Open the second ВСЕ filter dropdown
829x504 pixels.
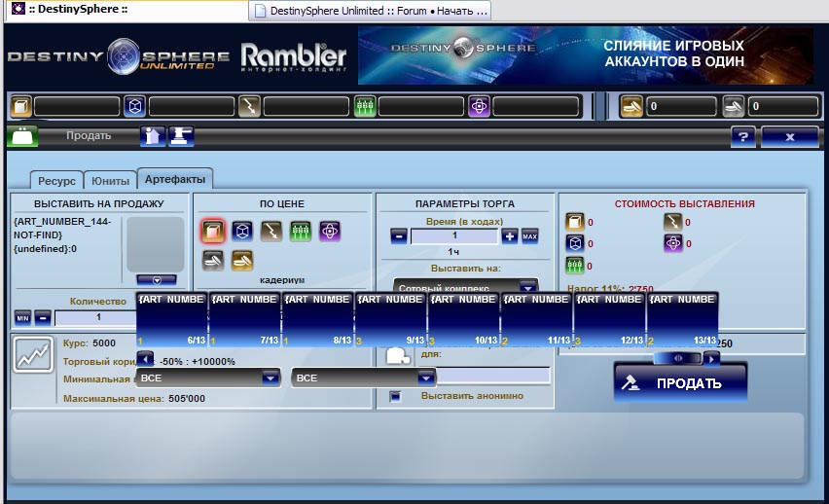click(x=363, y=378)
